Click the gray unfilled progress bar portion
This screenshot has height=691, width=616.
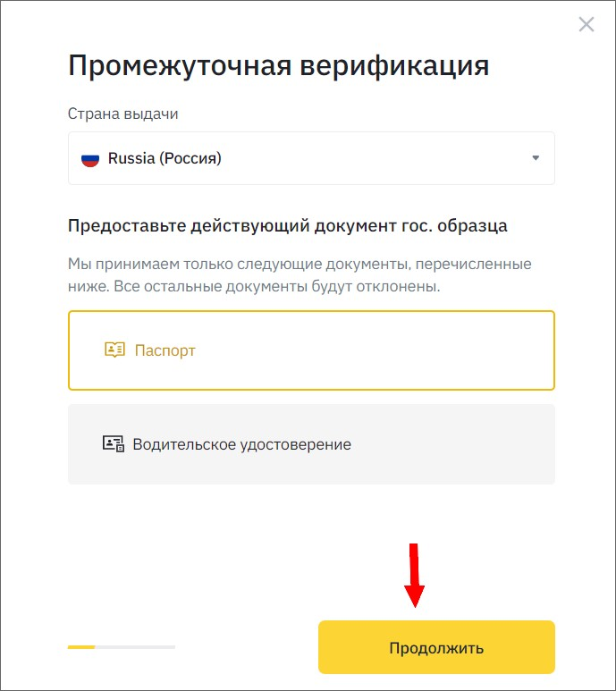(135, 647)
